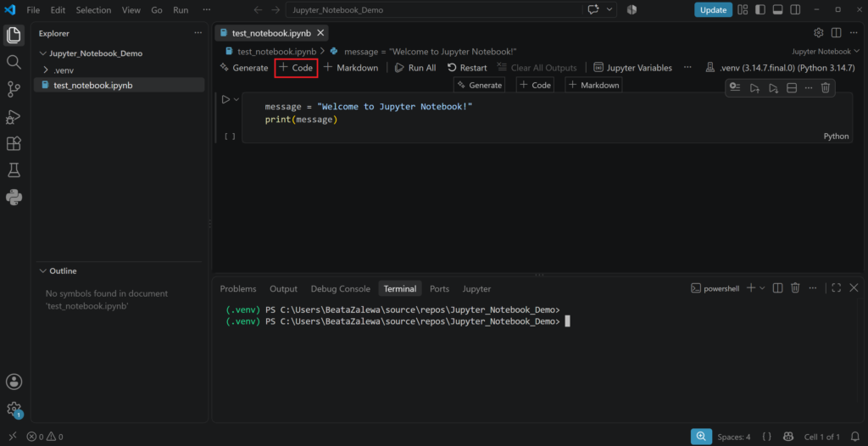Switch to the Jupyter panel tab
Viewport: 868px width, 446px height.
(x=476, y=288)
